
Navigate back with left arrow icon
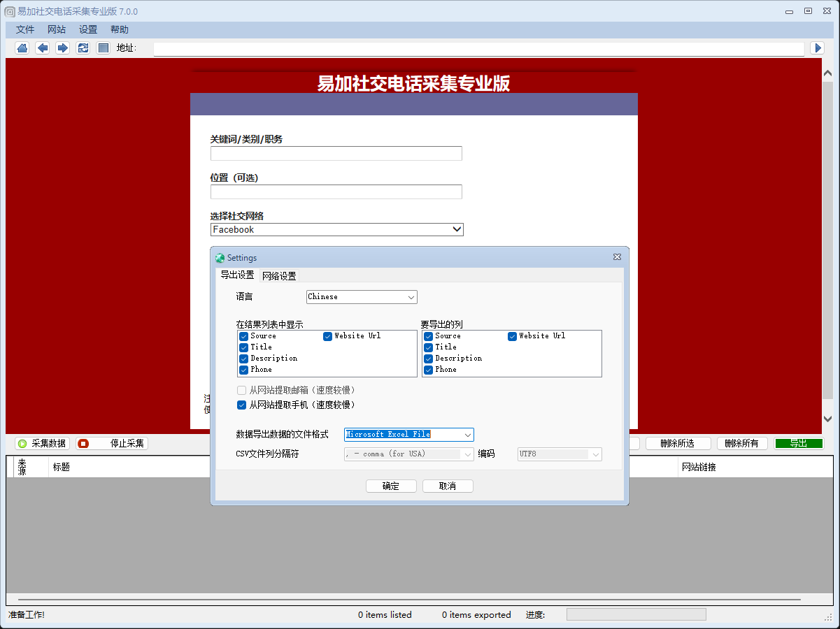click(42, 48)
